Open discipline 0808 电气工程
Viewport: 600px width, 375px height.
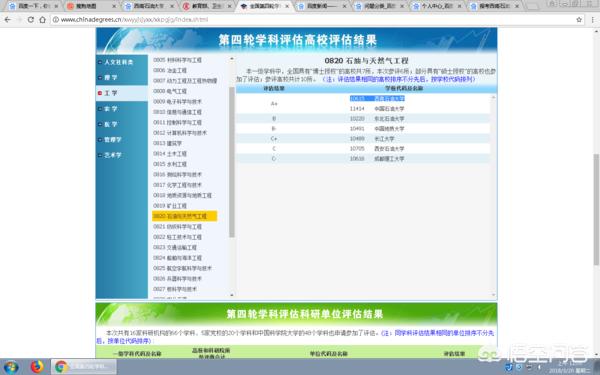pos(170,91)
